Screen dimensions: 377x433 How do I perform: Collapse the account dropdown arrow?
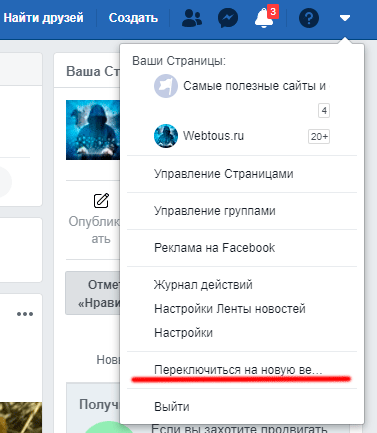[x=345, y=18]
